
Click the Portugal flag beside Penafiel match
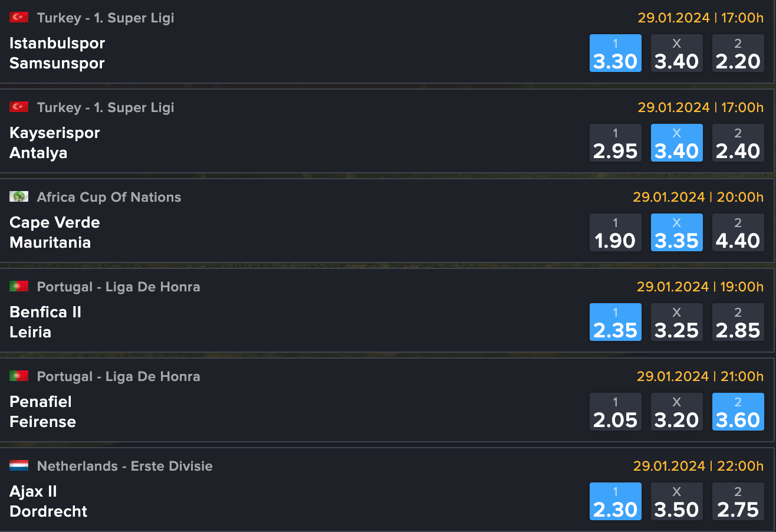(18, 376)
